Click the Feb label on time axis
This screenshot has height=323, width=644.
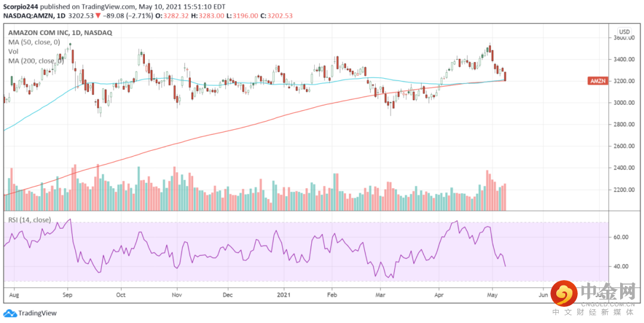pyautogui.click(x=332, y=294)
